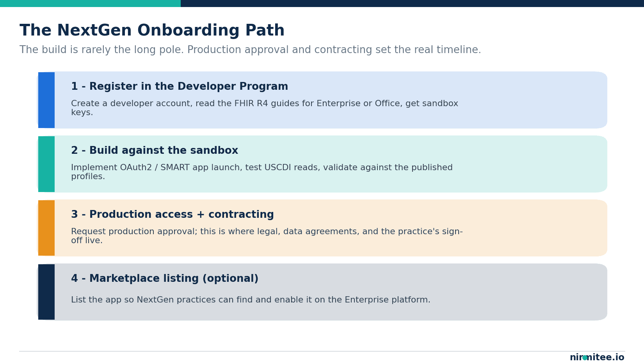Click the title 'The NextGen Onboarding Path'
The height and width of the screenshot is (363, 644).
pos(152,31)
